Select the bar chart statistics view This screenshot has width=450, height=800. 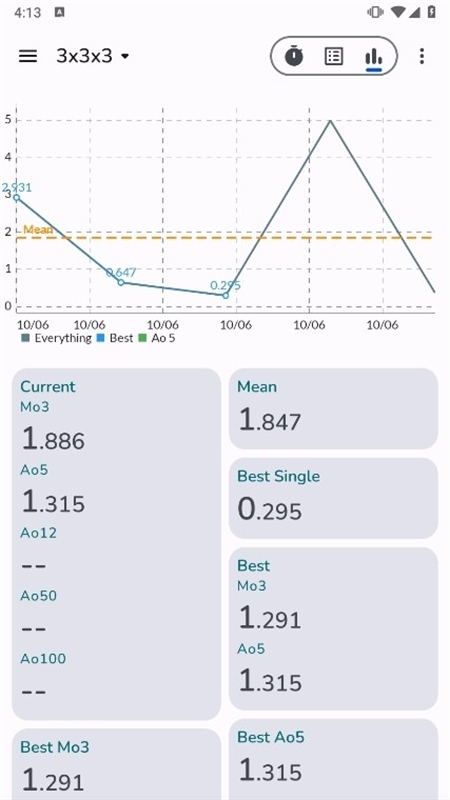(373, 57)
